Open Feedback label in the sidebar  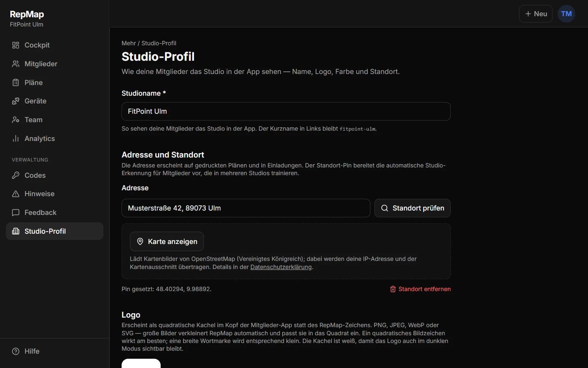pos(40,212)
